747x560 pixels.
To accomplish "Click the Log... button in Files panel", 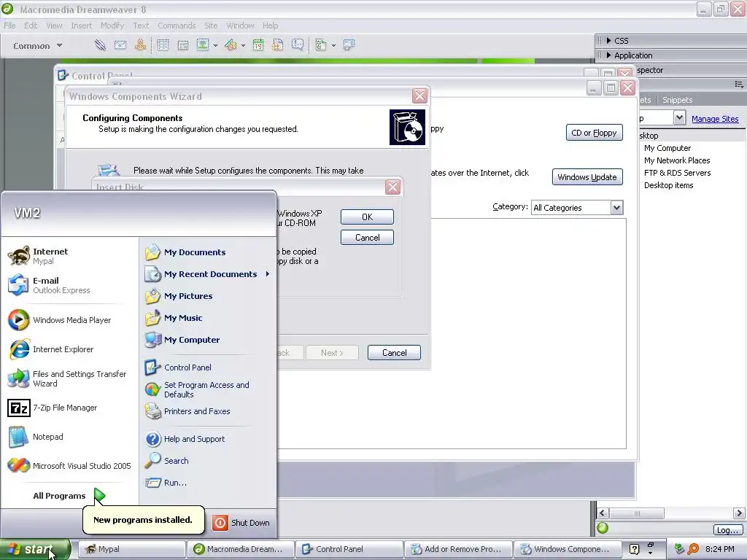I will (x=727, y=529).
